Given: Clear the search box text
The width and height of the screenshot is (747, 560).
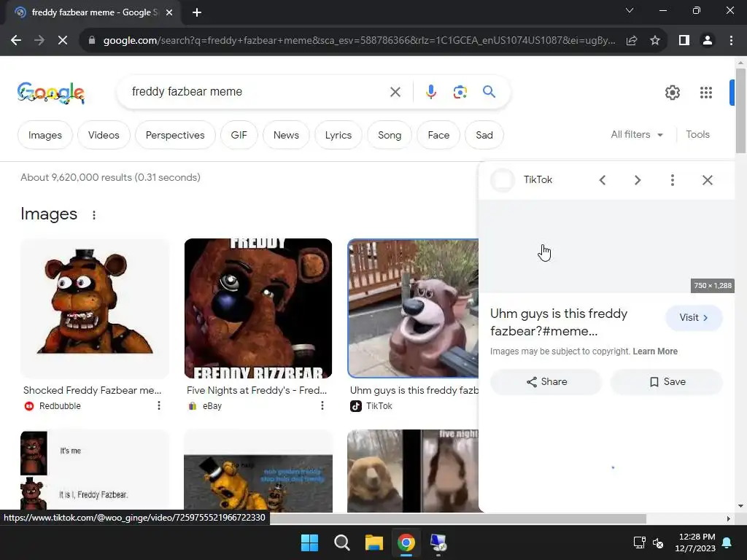Looking at the screenshot, I should point(395,92).
